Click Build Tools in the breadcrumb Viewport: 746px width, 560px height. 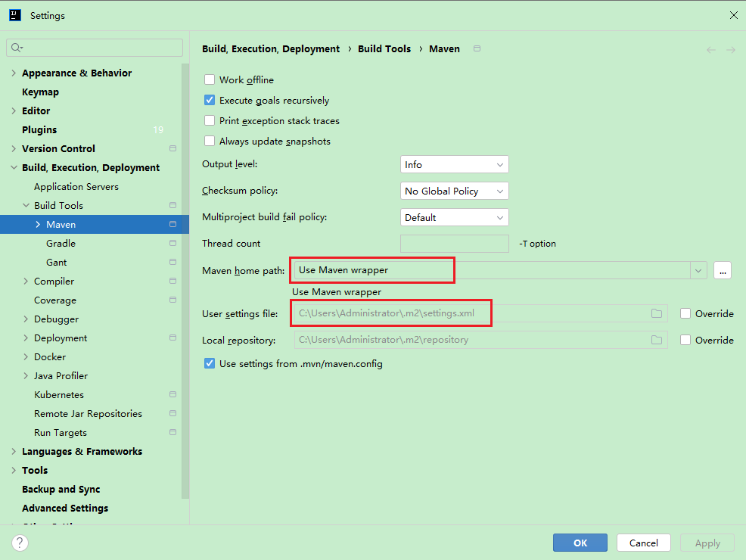tap(384, 49)
